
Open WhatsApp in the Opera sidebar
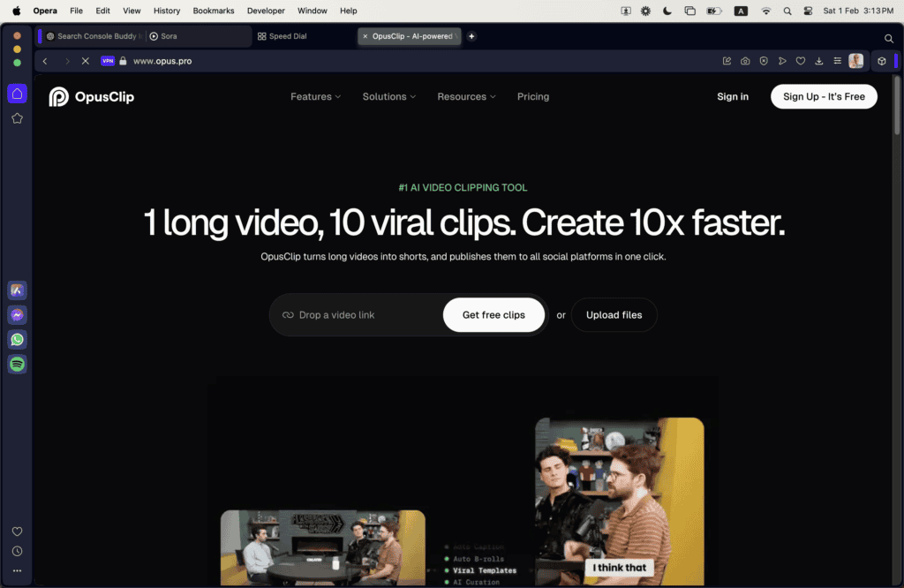point(17,340)
